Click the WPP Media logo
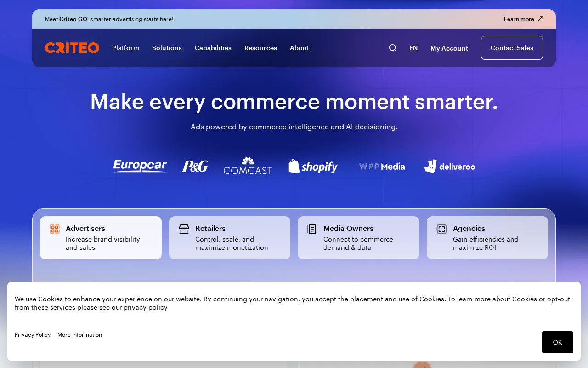Image resolution: width=588 pixels, height=368 pixels. pyautogui.click(x=382, y=167)
